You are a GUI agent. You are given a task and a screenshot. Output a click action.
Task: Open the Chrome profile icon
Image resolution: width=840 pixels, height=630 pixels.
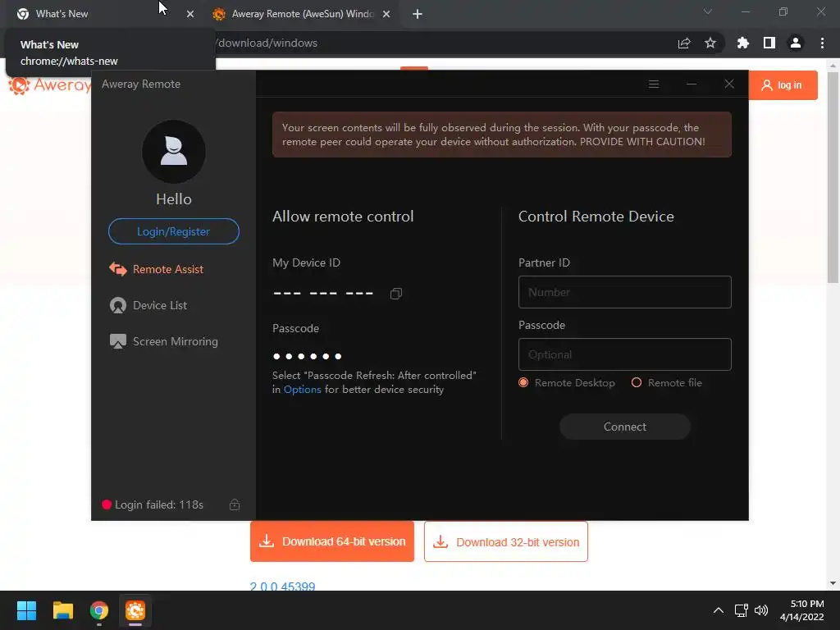[x=796, y=43]
